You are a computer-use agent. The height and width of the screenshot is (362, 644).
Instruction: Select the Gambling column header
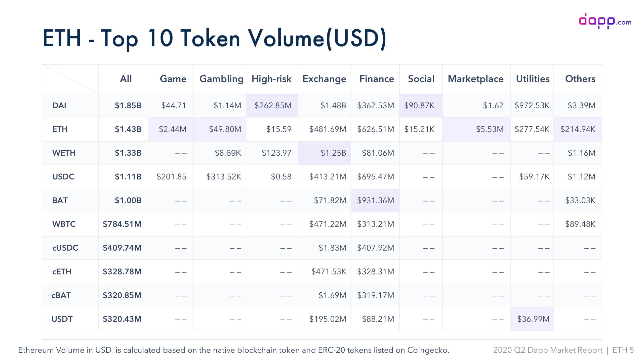click(x=221, y=79)
